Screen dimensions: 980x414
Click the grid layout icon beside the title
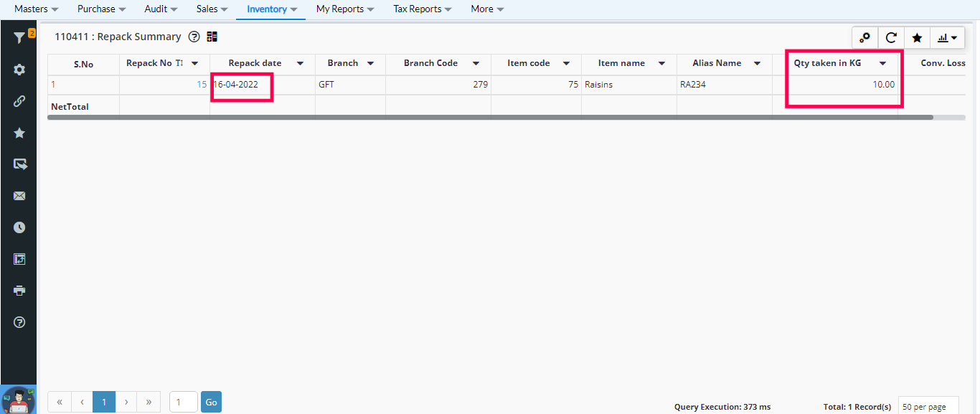(212, 37)
